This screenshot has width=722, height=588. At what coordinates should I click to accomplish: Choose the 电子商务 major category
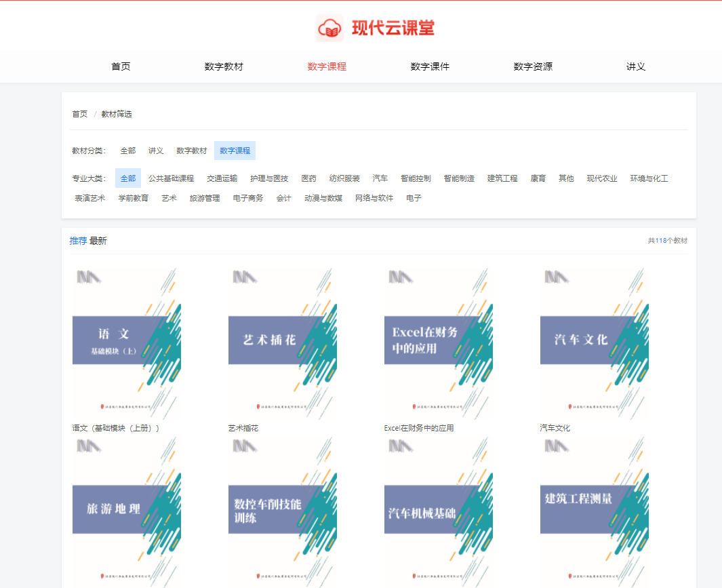pos(248,198)
